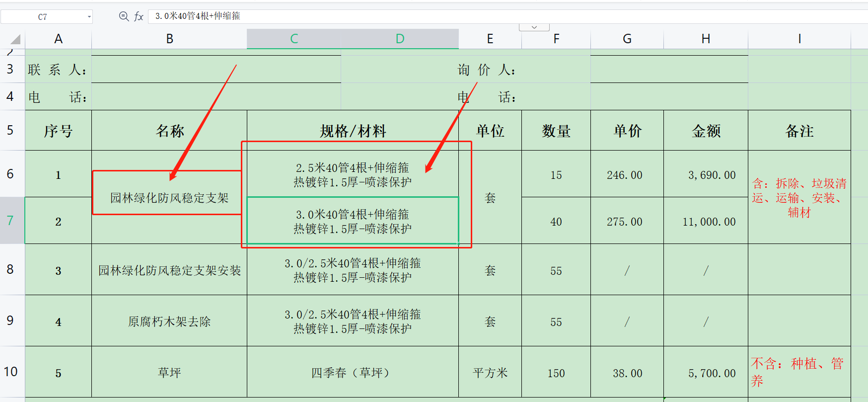Select quantity cell showing 40
868x402 pixels.
556,221
